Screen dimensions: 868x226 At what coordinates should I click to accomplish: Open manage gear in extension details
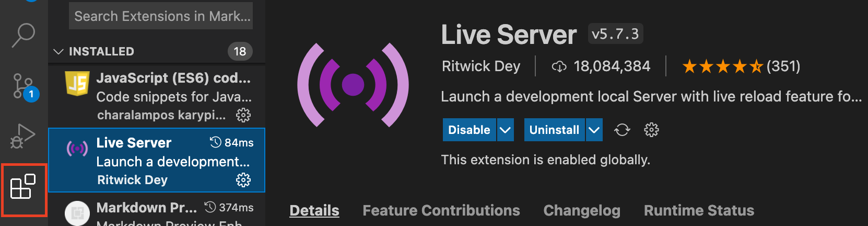[x=651, y=130]
